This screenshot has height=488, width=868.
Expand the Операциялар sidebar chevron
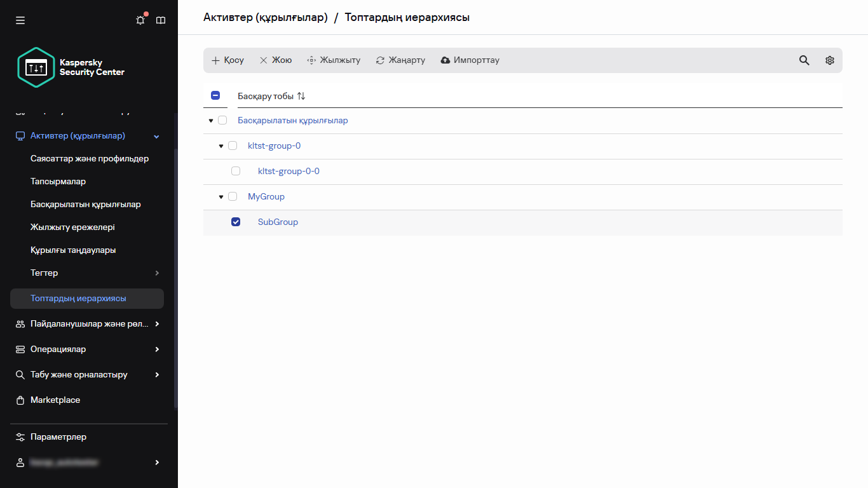[156, 349]
